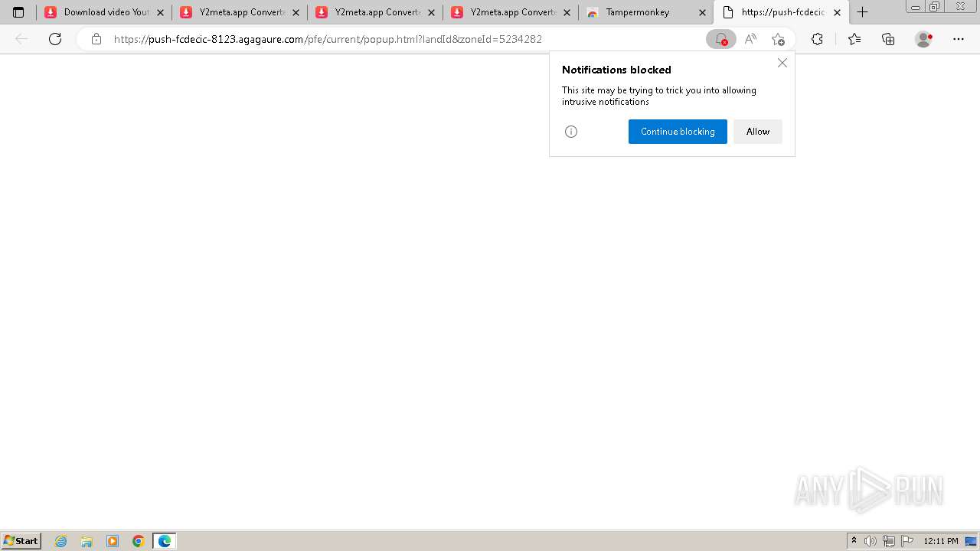980x551 pixels.
Task: Go back to previous page
Action: [x=21, y=39]
